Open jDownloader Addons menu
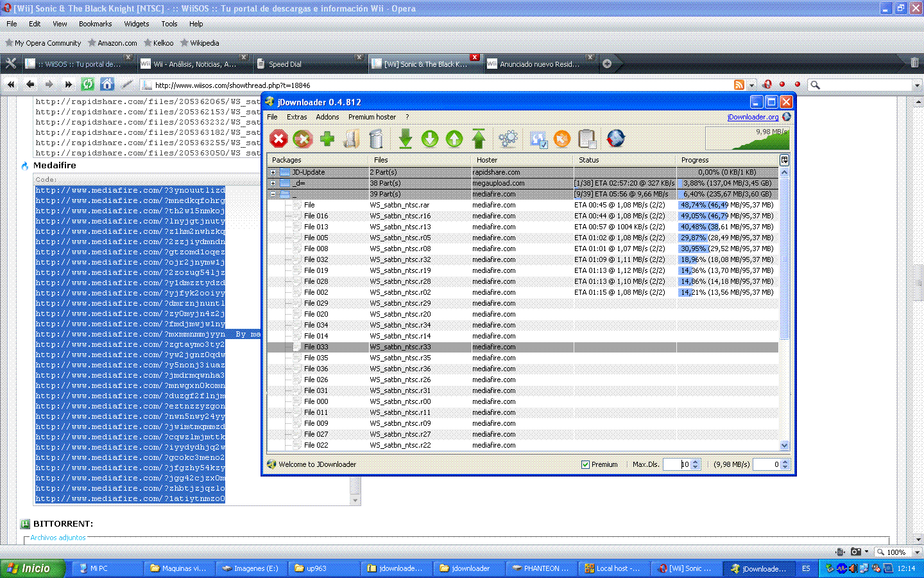 point(327,117)
